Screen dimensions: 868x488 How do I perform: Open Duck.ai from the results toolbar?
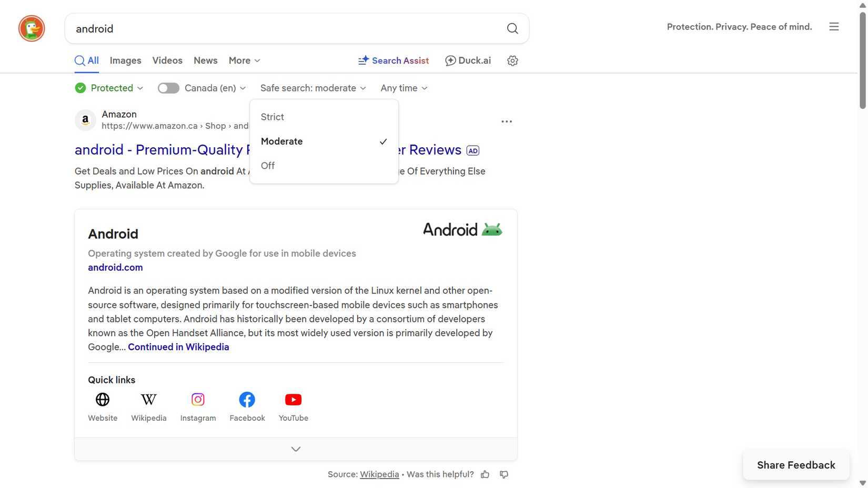point(468,60)
